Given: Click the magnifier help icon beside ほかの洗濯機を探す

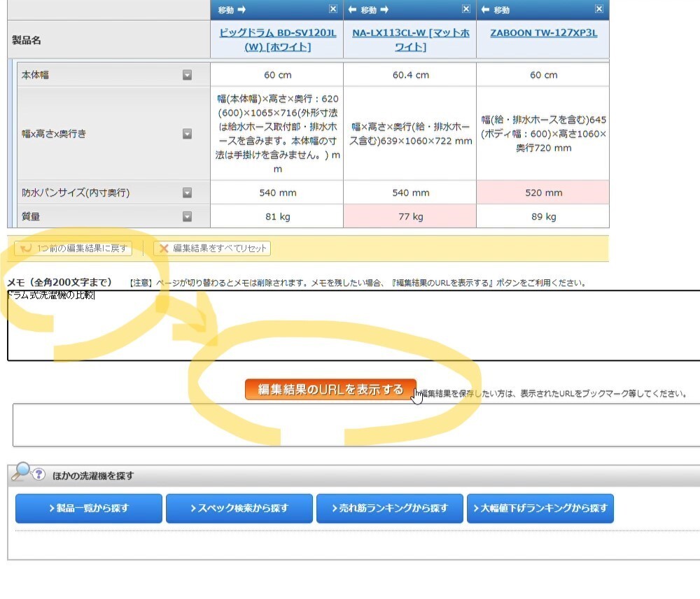Looking at the screenshot, I should tap(28, 472).
